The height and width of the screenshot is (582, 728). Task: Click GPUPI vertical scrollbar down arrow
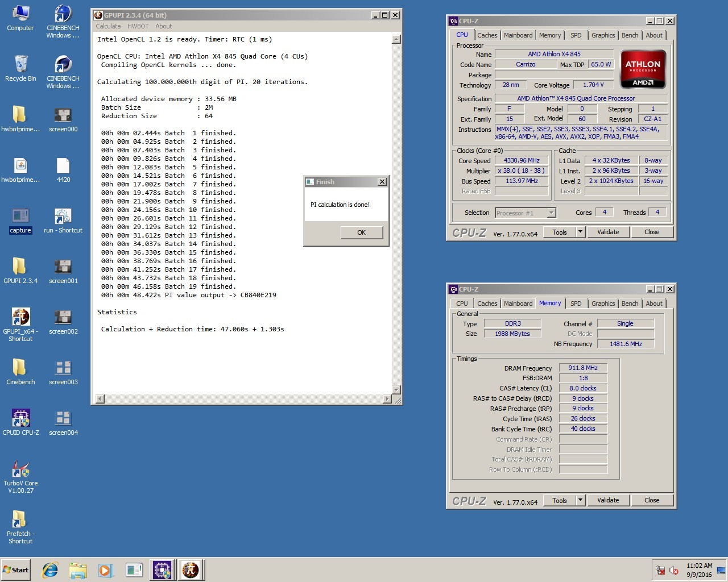pyautogui.click(x=396, y=390)
